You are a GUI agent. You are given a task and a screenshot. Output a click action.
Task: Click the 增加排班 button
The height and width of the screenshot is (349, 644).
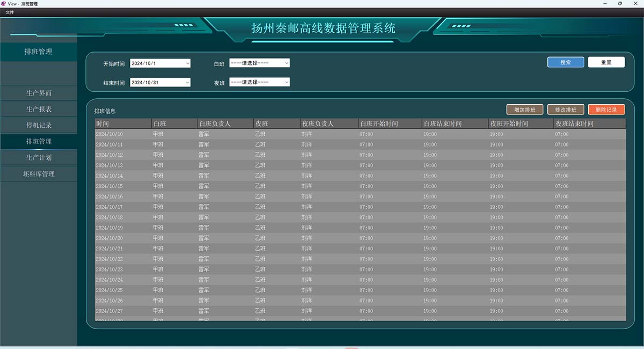(525, 110)
